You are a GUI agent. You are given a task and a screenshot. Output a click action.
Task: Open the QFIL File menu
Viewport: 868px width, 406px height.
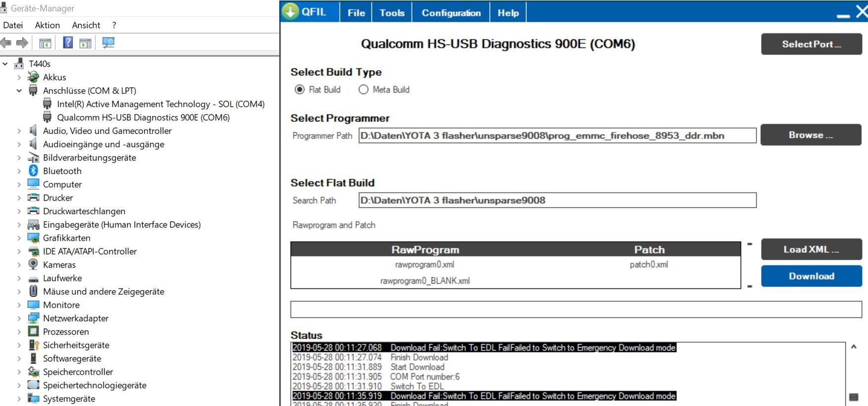coord(356,12)
